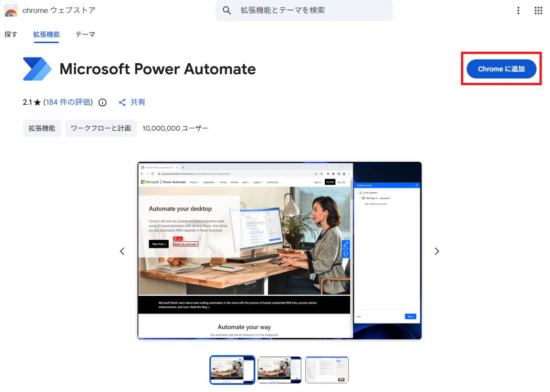
Task: Click the Microsoft Power Automate title
Action: tap(158, 69)
